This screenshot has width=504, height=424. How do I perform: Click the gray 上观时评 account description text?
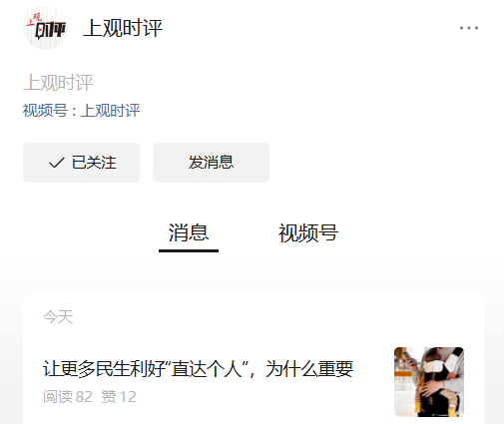(58, 83)
